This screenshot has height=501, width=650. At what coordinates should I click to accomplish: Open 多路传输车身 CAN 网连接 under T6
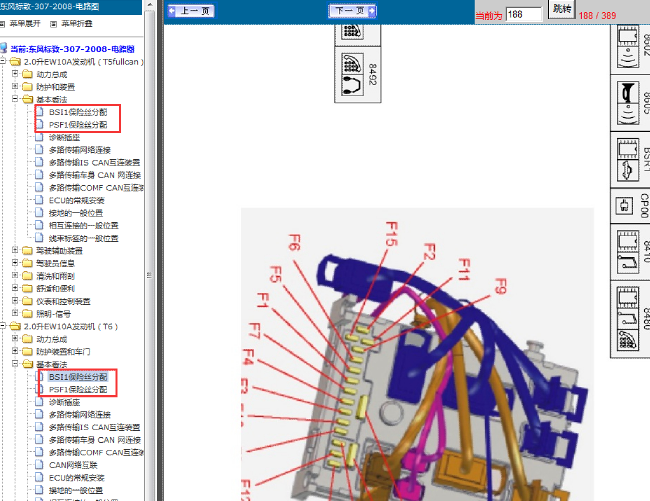[95, 440]
